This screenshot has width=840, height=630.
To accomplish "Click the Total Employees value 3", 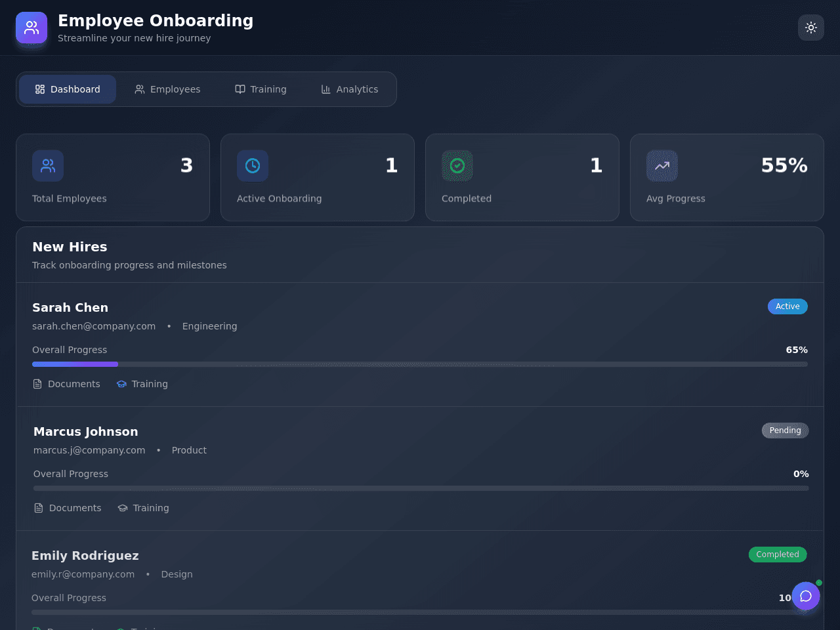I will pos(187,165).
